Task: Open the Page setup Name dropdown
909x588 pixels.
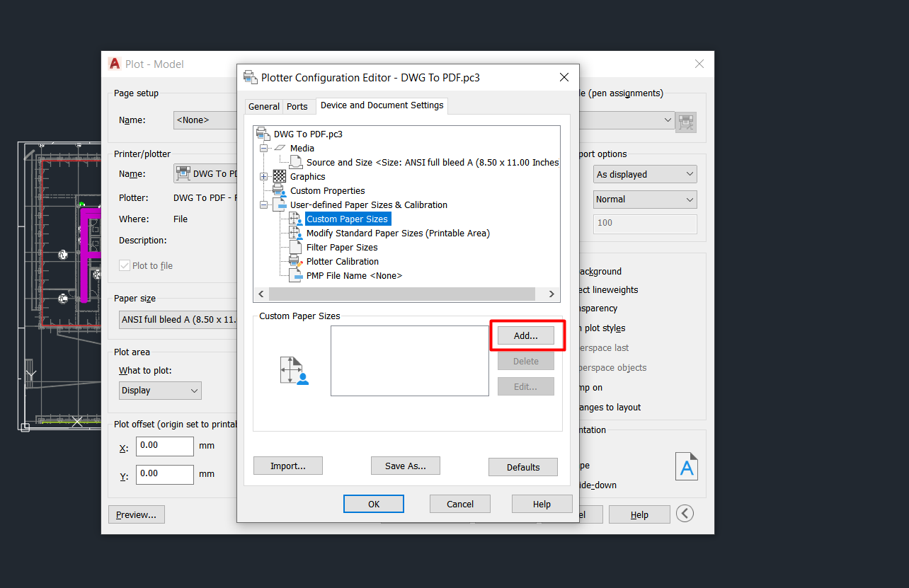Action: [x=205, y=120]
